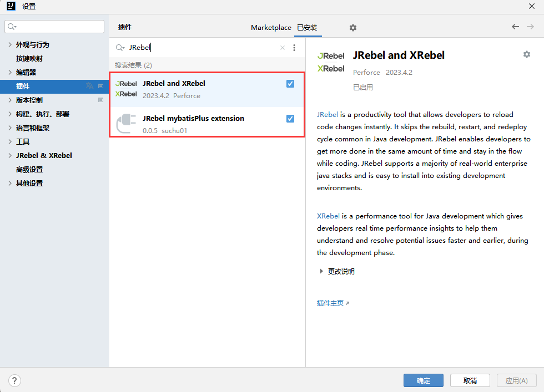Expand the 构建、执行、部署 node
The image size is (544, 392).
click(x=10, y=114)
